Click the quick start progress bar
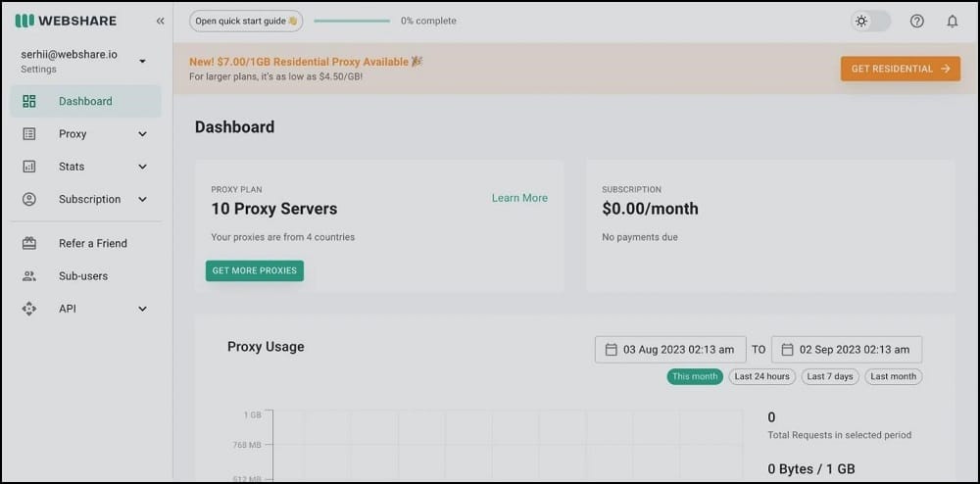The width and height of the screenshot is (980, 484). [352, 22]
